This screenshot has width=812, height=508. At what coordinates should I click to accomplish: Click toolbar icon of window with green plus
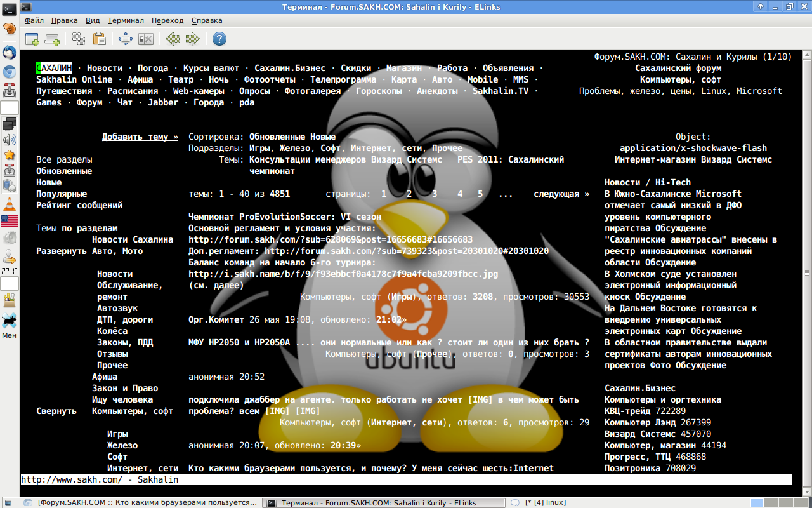pos(32,39)
